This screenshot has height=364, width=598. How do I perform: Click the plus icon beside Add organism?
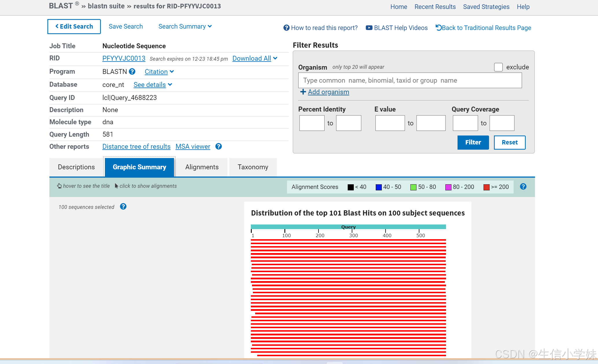303,92
